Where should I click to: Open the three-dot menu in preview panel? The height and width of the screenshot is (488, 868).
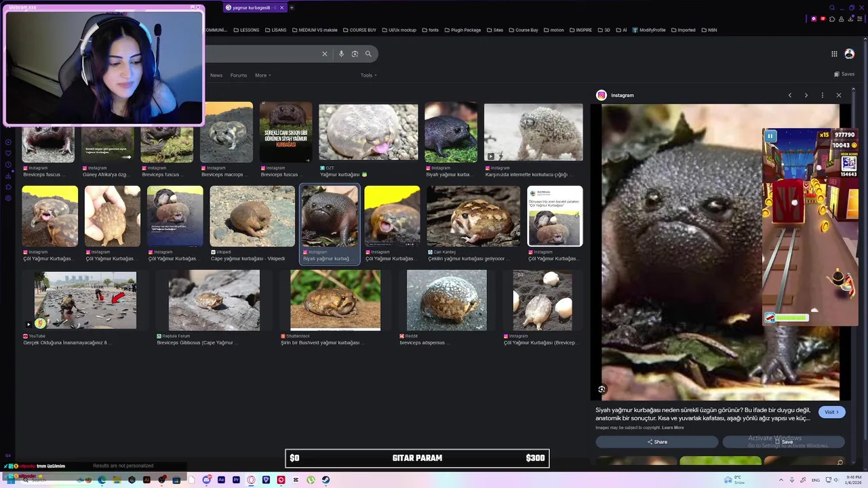click(x=823, y=96)
